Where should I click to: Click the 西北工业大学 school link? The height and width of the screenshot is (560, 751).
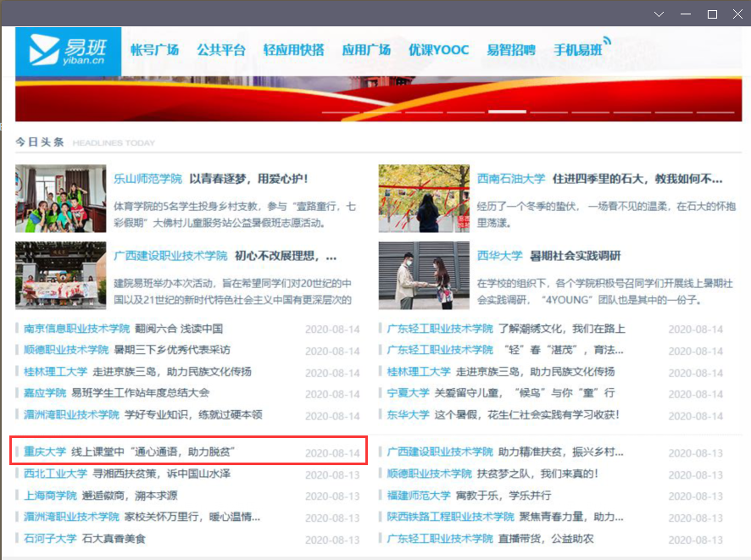click(x=56, y=474)
